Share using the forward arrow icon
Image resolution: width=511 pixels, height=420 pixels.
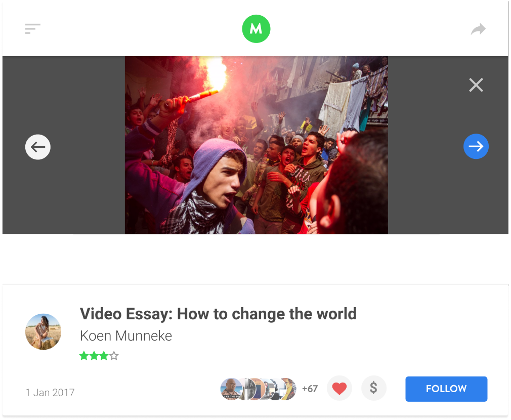click(x=478, y=29)
